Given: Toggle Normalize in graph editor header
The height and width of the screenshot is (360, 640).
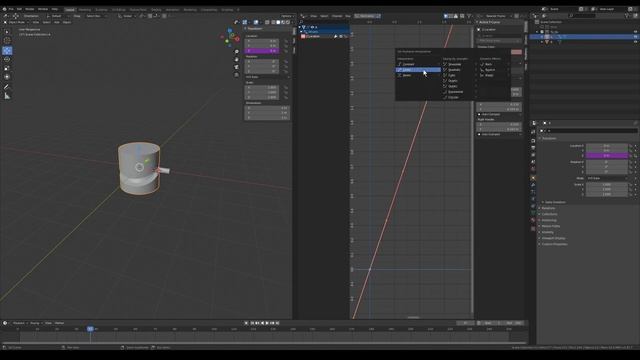Looking at the screenshot, I should click(x=367, y=16).
